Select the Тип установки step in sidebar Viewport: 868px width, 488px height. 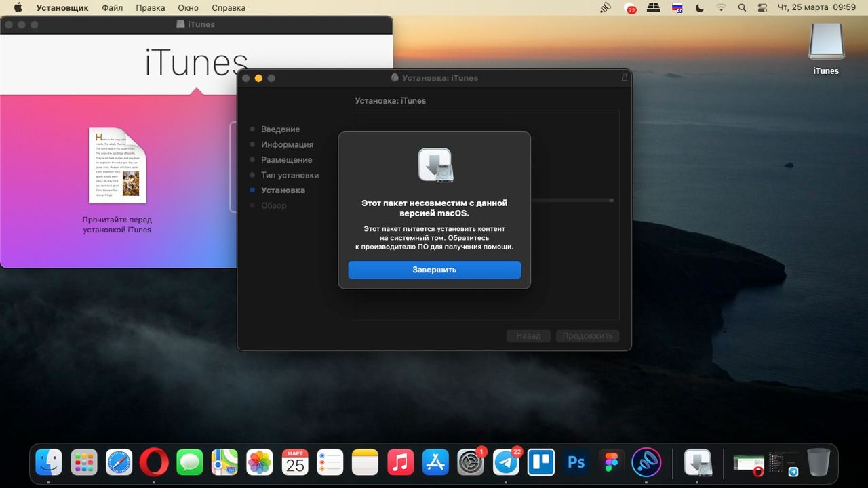(290, 175)
